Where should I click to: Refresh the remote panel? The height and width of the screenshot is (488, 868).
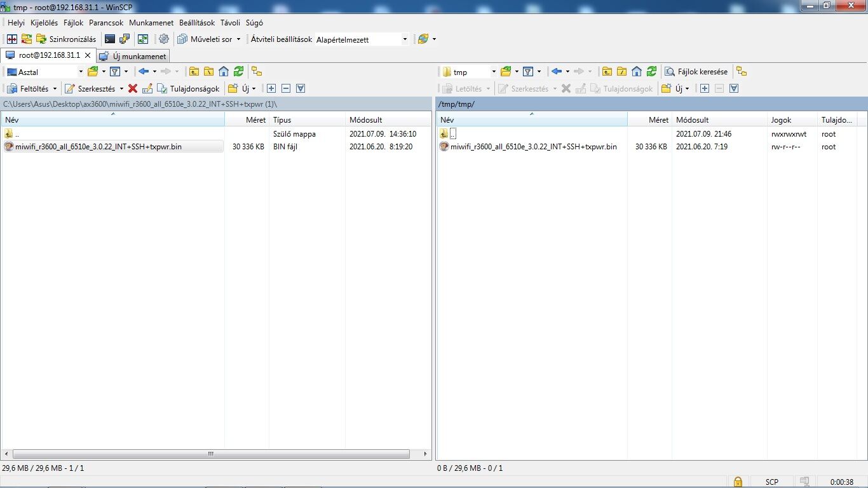651,72
